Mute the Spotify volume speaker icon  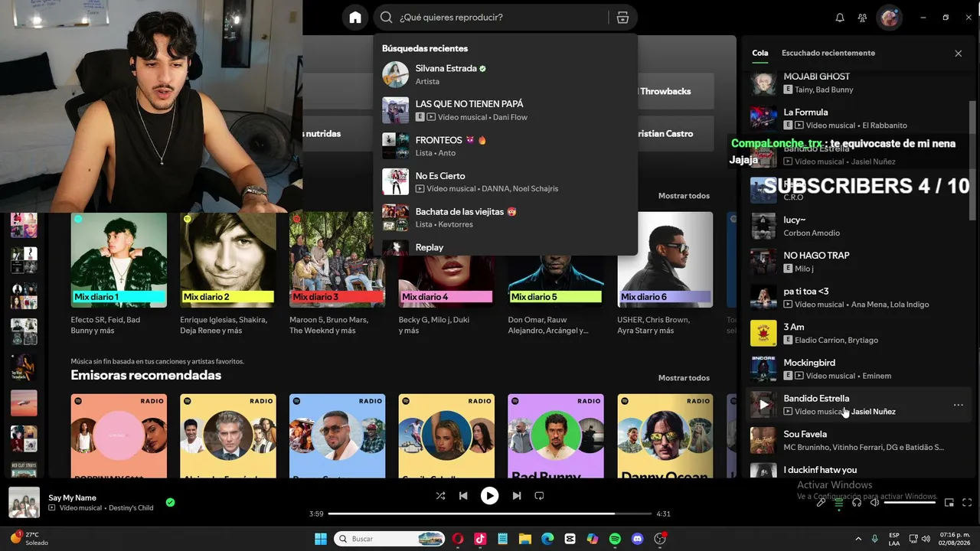875,503
